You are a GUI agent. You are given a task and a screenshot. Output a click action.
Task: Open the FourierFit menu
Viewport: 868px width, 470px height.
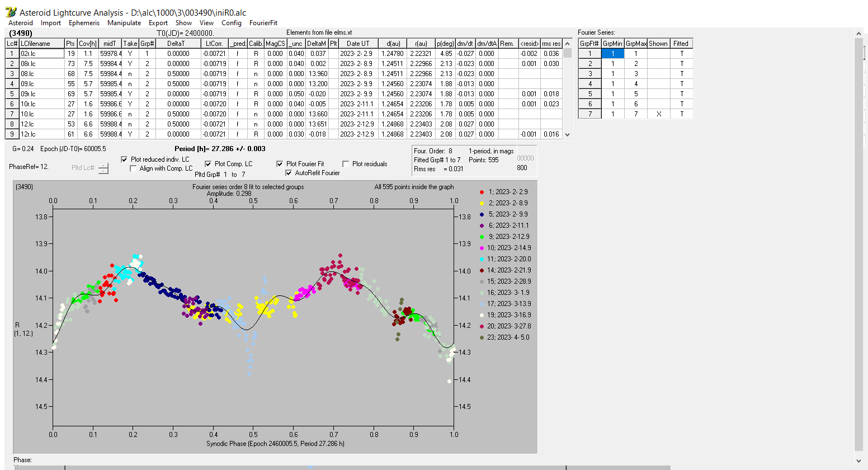(263, 23)
